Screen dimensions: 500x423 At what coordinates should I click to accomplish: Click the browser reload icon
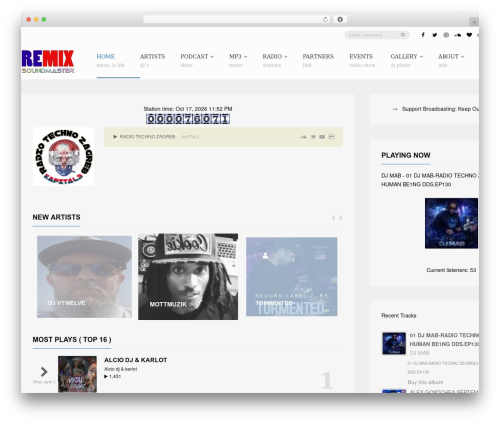(325, 19)
